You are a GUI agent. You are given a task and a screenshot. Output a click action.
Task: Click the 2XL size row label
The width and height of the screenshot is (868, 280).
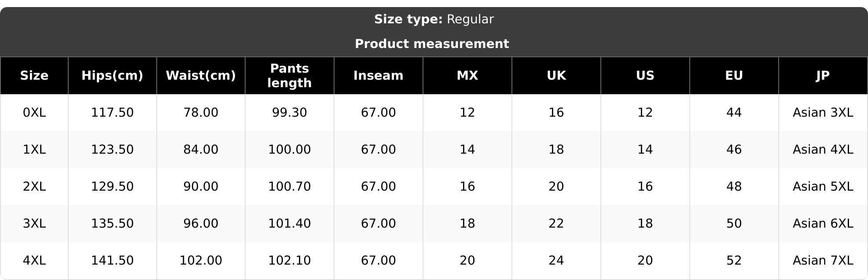pyautogui.click(x=34, y=187)
